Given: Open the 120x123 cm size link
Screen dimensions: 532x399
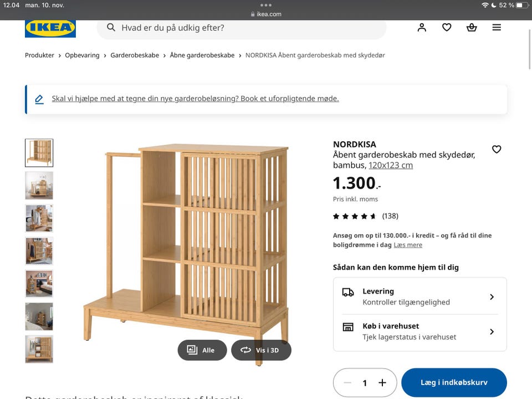Looking at the screenshot, I should point(391,165).
